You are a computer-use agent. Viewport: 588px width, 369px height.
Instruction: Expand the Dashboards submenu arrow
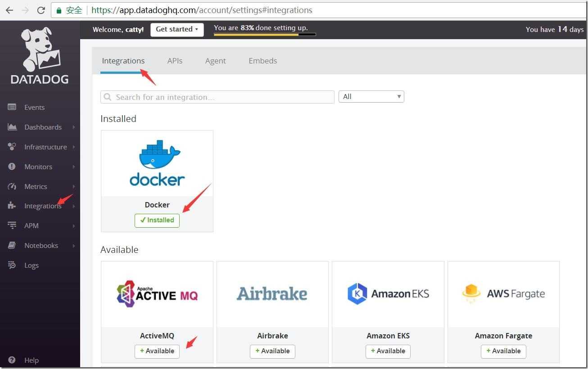click(x=73, y=127)
